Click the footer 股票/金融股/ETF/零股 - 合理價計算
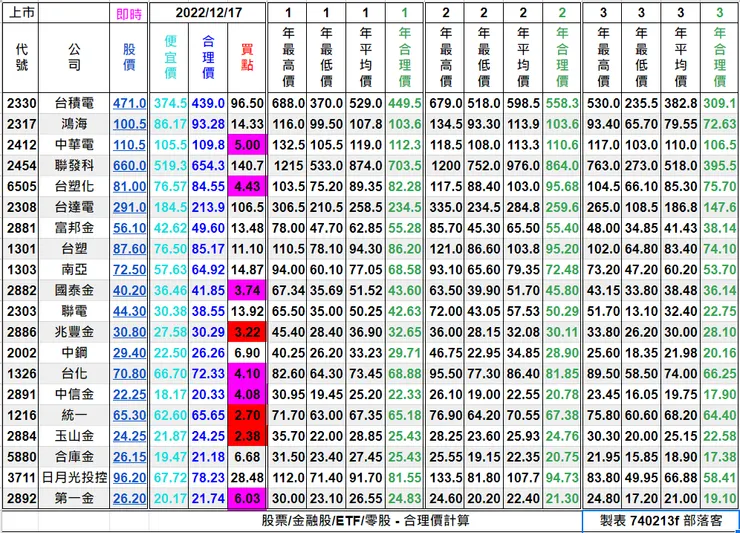Viewport: 740px width, 533px height. (x=365, y=521)
